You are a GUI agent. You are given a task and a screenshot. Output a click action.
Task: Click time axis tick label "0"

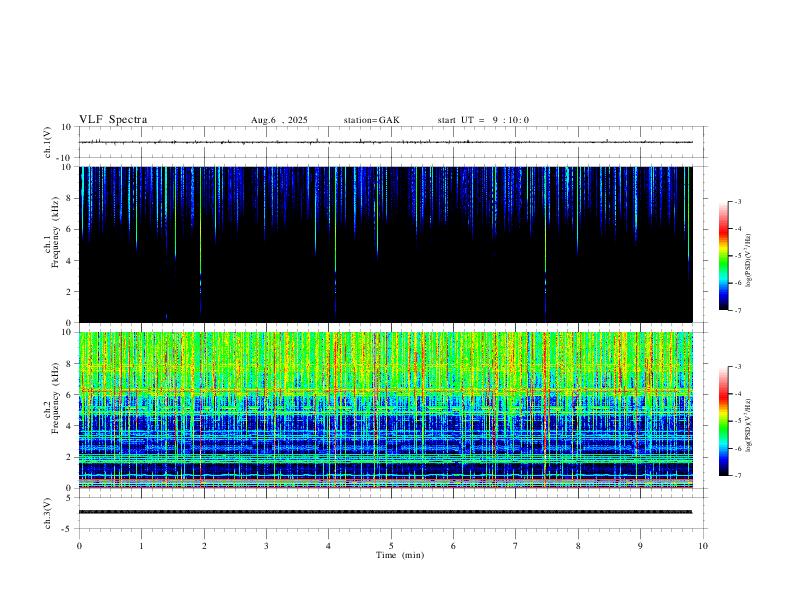(79, 546)
